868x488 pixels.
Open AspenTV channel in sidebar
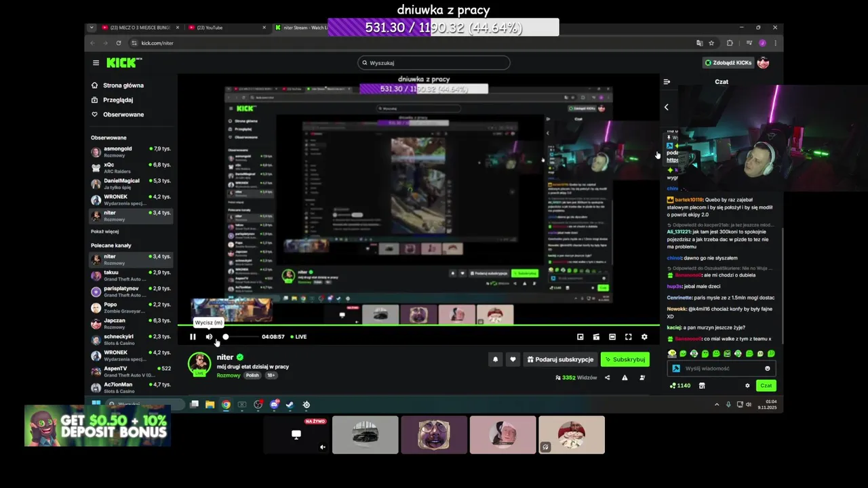130,371
